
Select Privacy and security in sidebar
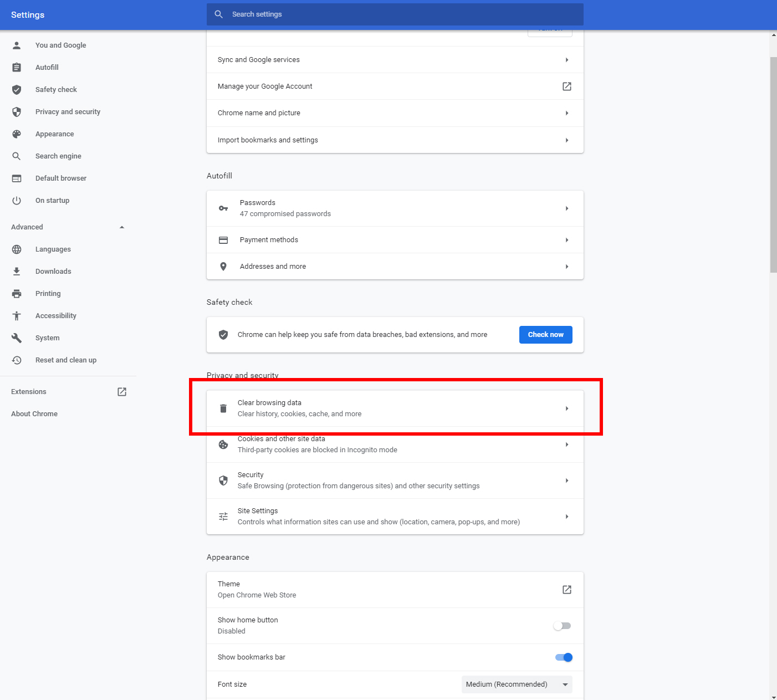(68, 112)
